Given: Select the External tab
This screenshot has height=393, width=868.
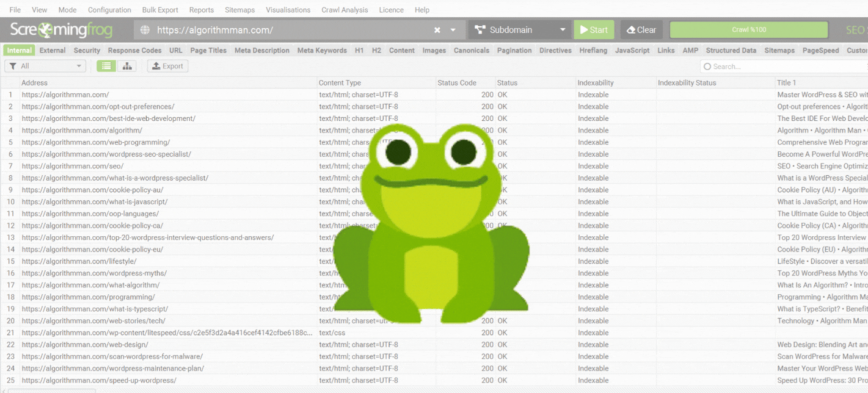Looking at the screenshot, I should coord(53,51).
